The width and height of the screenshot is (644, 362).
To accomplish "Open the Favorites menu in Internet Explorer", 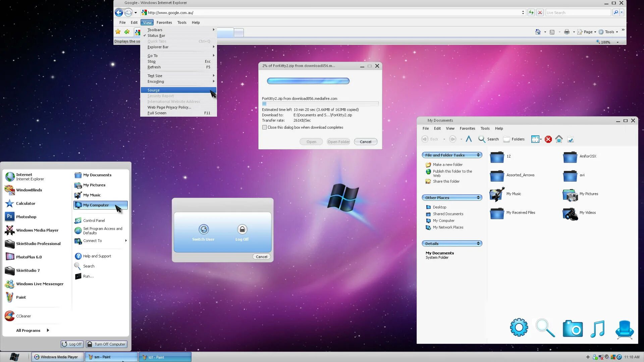I will pyautogui.click(x=164, y=22).
